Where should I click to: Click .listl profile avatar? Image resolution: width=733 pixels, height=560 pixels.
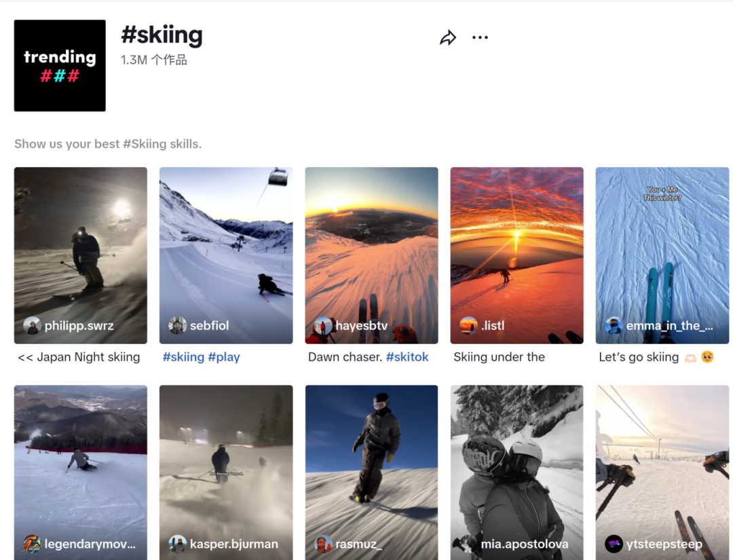click(468, 326)
